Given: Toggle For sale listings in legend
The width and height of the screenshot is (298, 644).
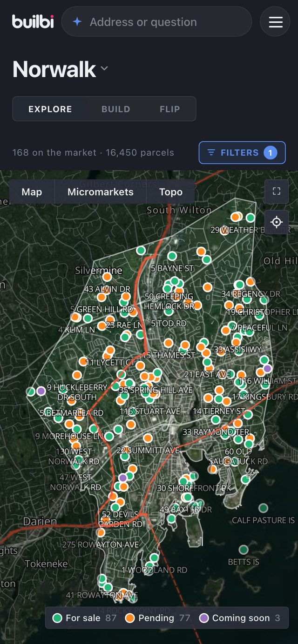Looking at the screenshot, I should point(84,618).
